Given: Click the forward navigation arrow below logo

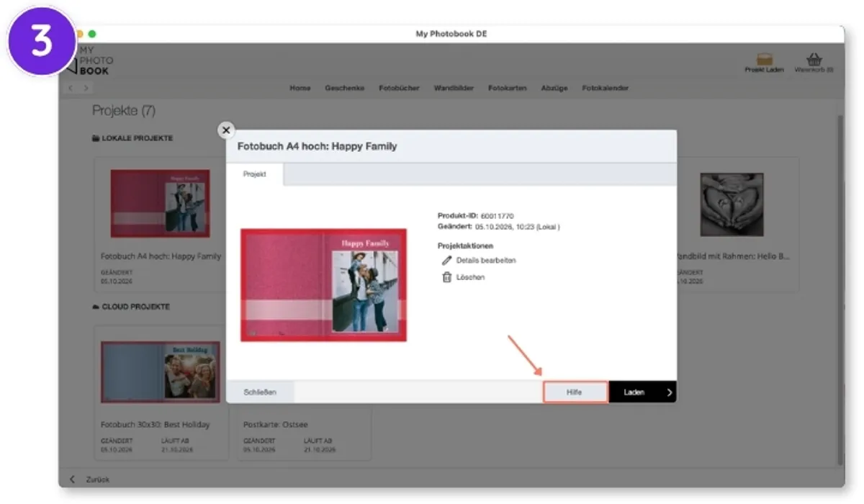Looking at the screenshot, I should 86,88.
